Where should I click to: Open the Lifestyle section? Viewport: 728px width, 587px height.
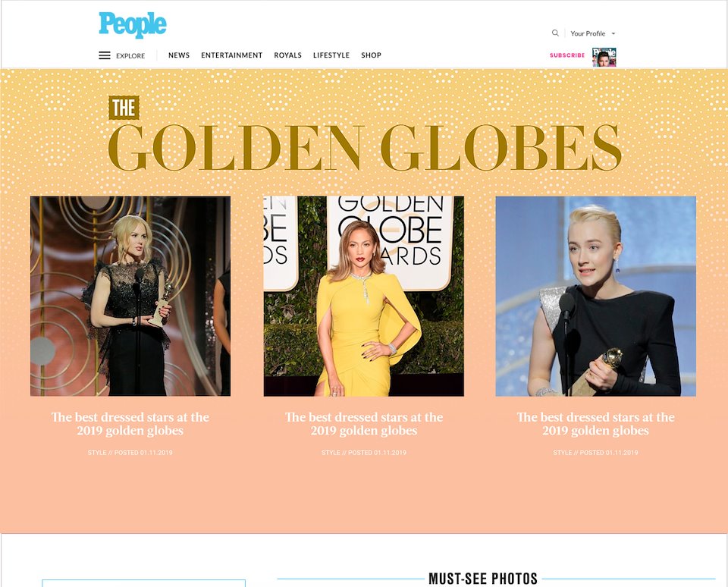[x=331, y=55]
